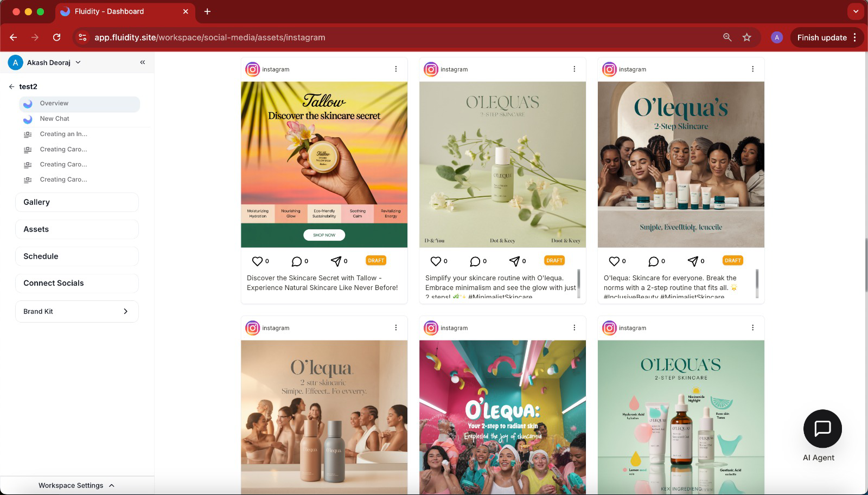Go to the Schedule section

tap(76, 256)
